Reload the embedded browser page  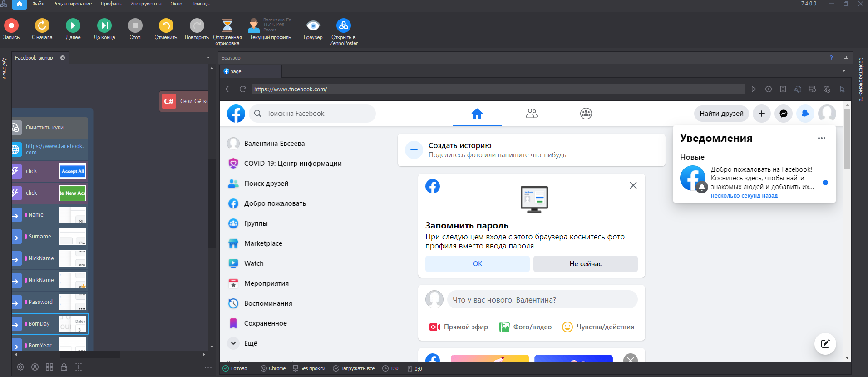pyautogui.click(x=243, y=89)
